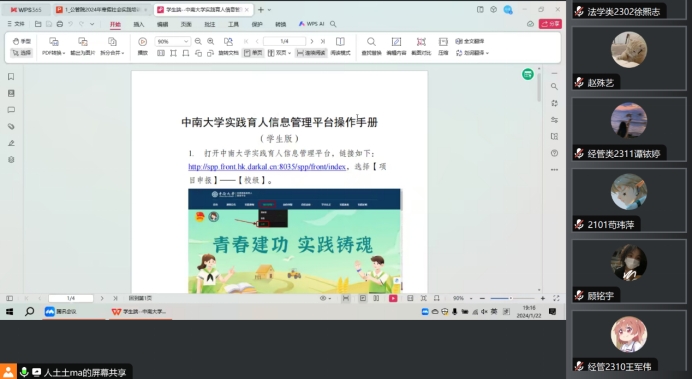Click the zoom in magnifier in ribbon

(211, 41)
